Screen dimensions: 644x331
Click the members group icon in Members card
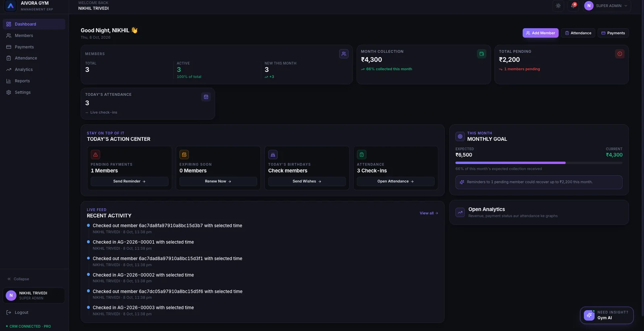pyautogui.click(x=344, y=54)
